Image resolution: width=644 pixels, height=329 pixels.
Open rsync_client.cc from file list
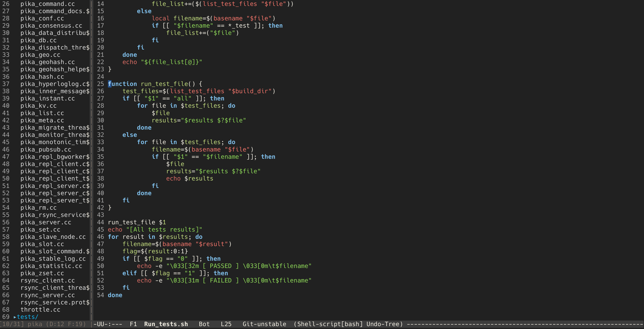tap(48, 280)
